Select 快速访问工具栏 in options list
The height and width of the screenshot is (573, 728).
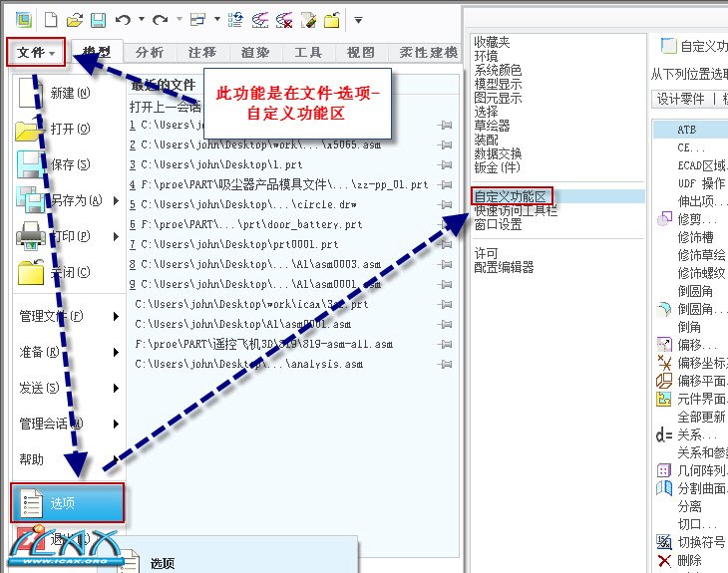coord(516,210)
